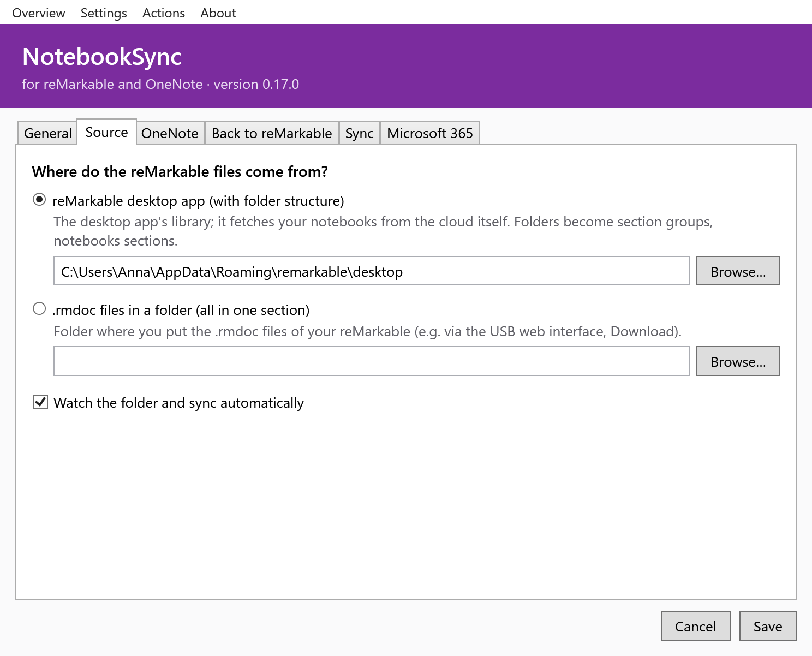Image resolution: width=812 pixels, height=656 pixels.
Task: Click the desktop app library path field
Action: 372,271
